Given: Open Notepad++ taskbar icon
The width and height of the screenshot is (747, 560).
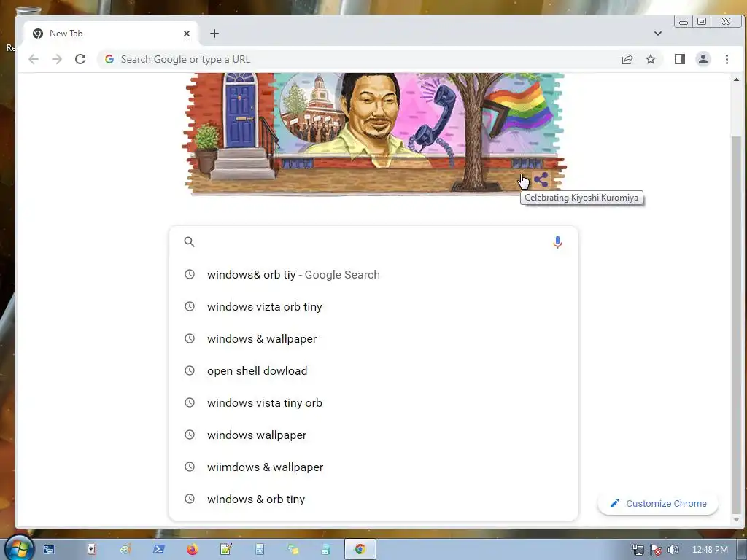Looking at the screenshot, I should pos(226,550).
